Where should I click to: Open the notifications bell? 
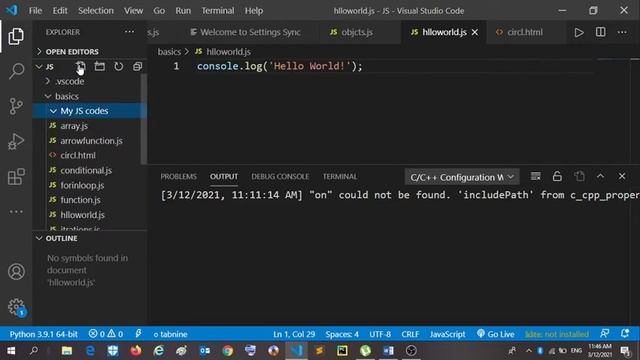click(625, 333)
